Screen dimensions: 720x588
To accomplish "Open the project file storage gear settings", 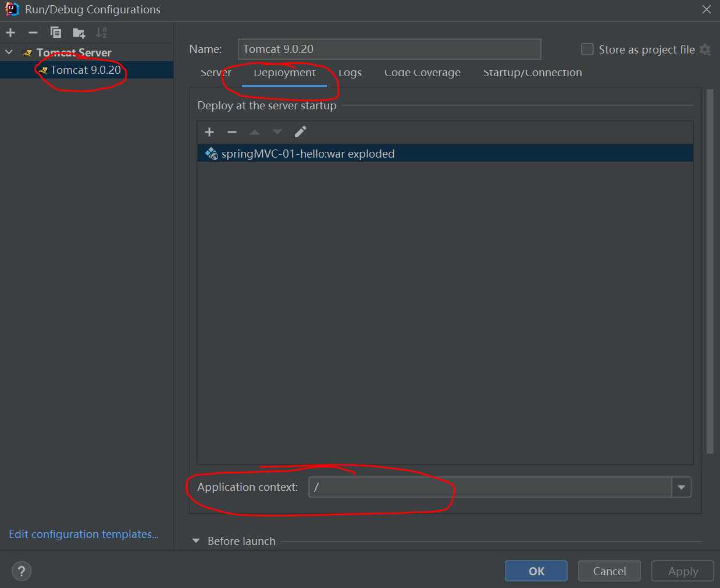I will [x=705, y=49].
